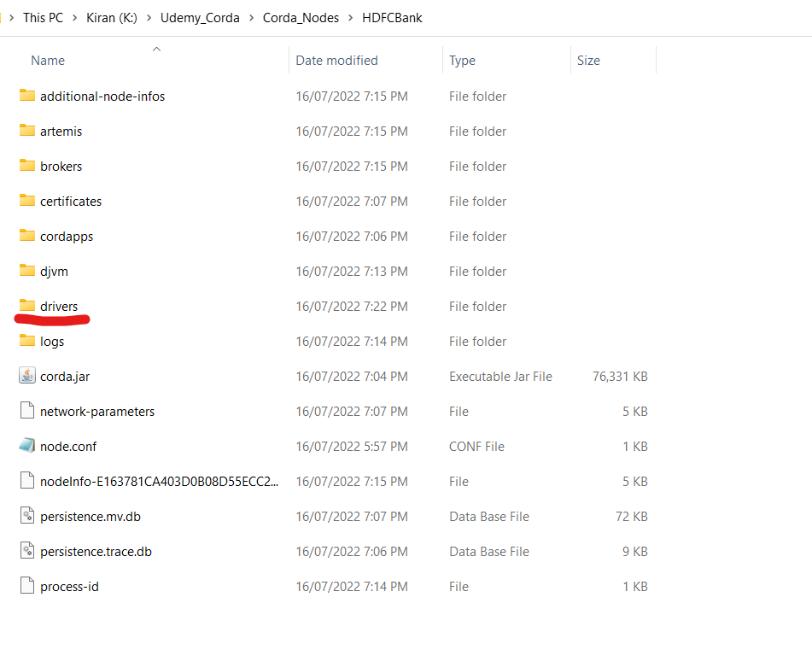
Task: Sort by Date modified column header
Action: (x=336, y=61)
